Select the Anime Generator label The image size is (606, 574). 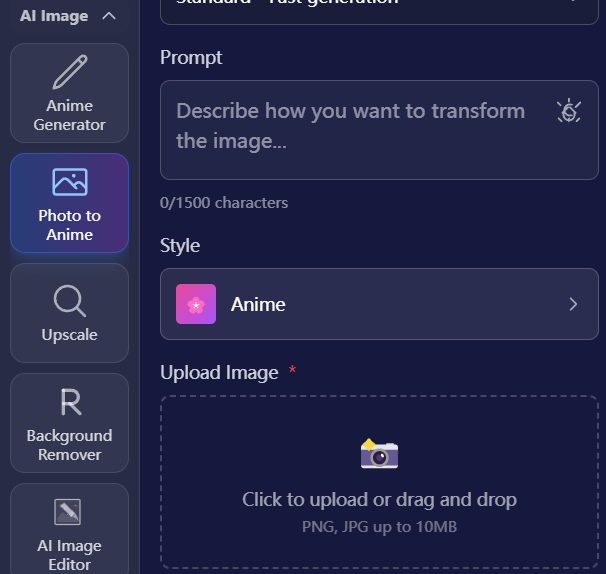(x=69, y=115)
